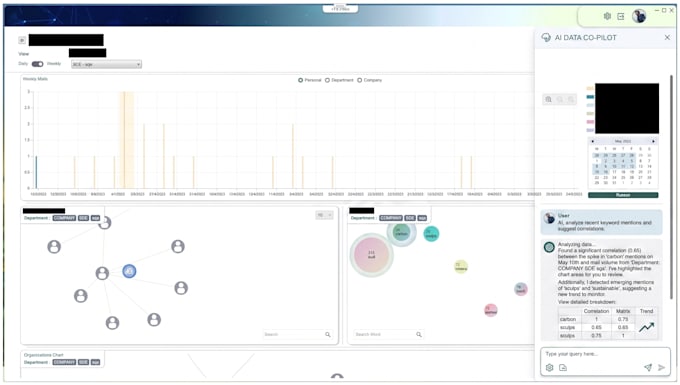Click the yellow keyword bubble
Screen dimensions: 680x385
pos(461,267)
